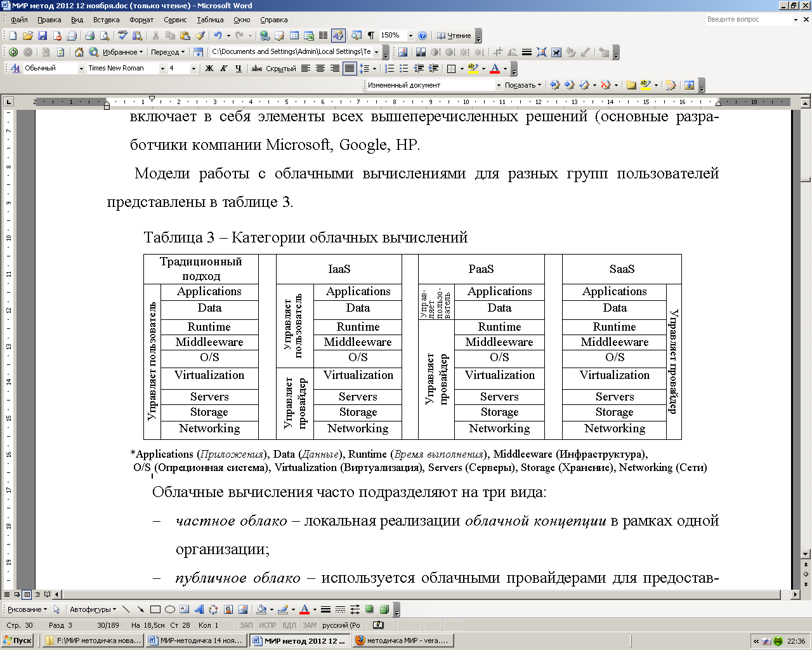Apply the fill color paint bucket

[x=261, y=609]
